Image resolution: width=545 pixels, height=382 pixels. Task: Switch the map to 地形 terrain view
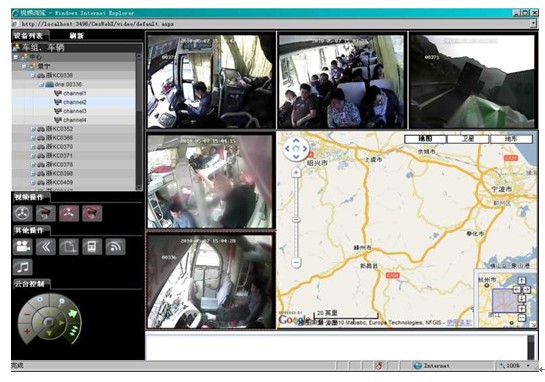coord(511,139)
